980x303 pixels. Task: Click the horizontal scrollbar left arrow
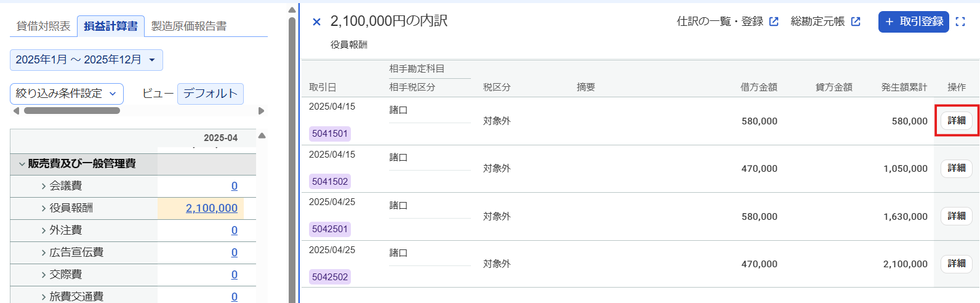coord(16,111)
